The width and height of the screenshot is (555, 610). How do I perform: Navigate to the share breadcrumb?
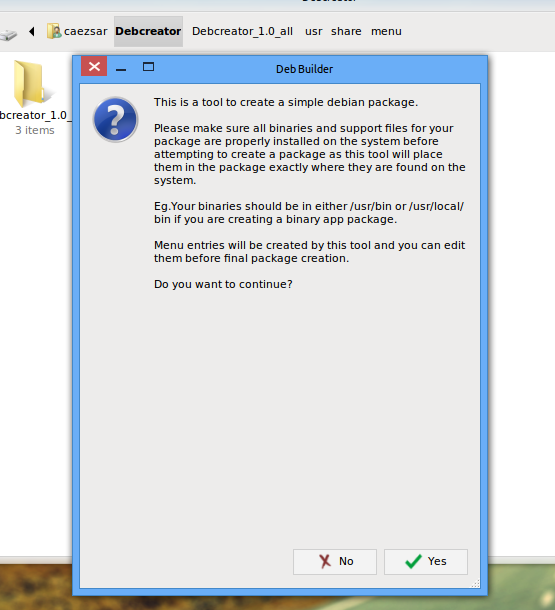click(346, 31)
